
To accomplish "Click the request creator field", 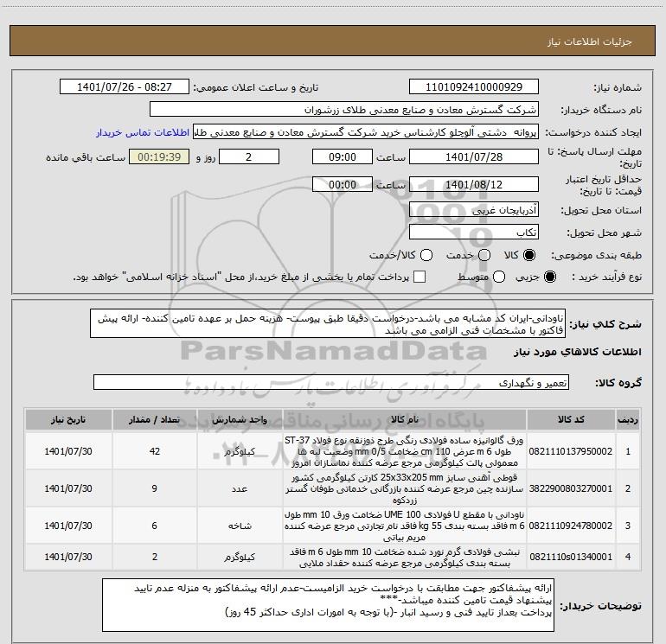I will click(x=366, y=132).
